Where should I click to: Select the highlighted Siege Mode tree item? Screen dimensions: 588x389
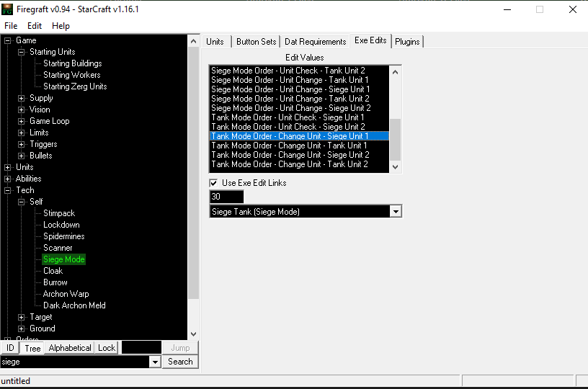pos(63,259)
